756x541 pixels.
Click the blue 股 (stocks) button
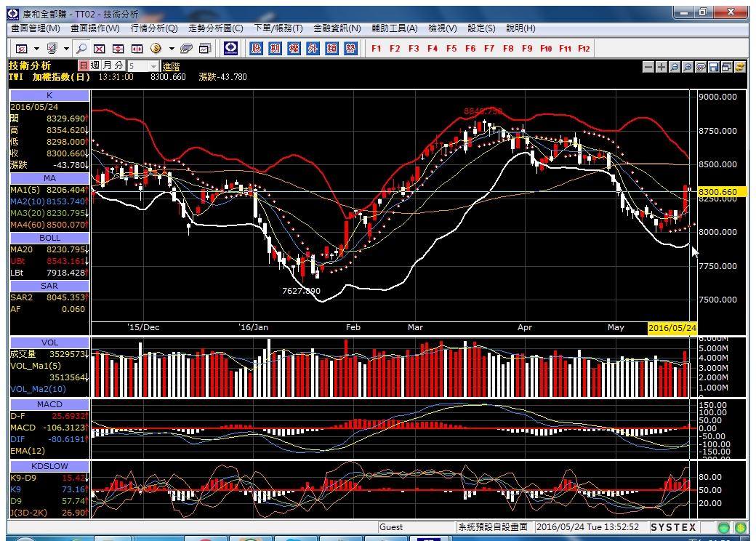pos(257,48)
